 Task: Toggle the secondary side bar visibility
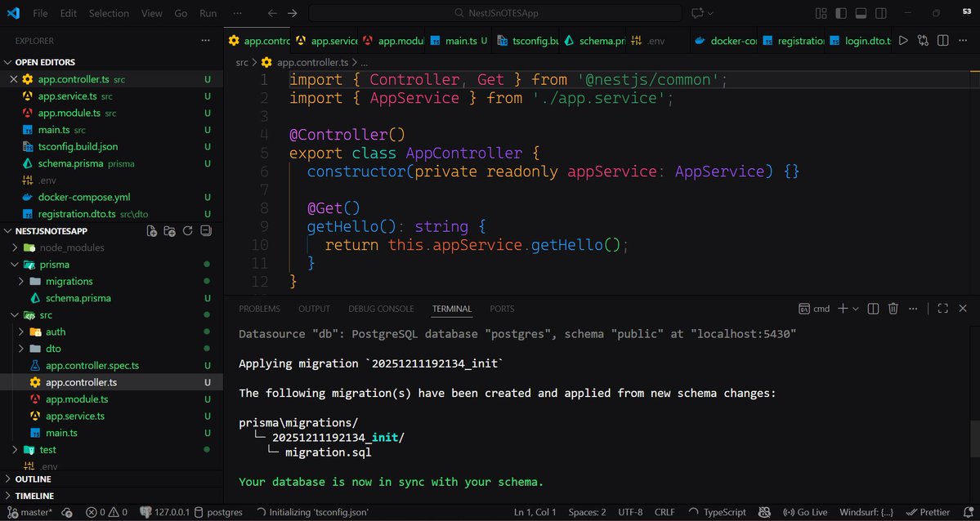coord(880,13)
